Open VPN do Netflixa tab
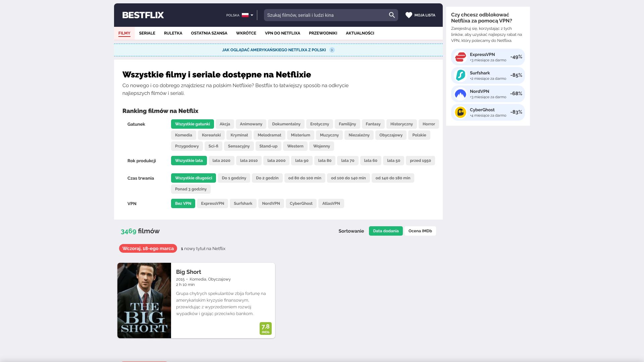The height and width of the screenshot is (362, 644). coord(282,33)
